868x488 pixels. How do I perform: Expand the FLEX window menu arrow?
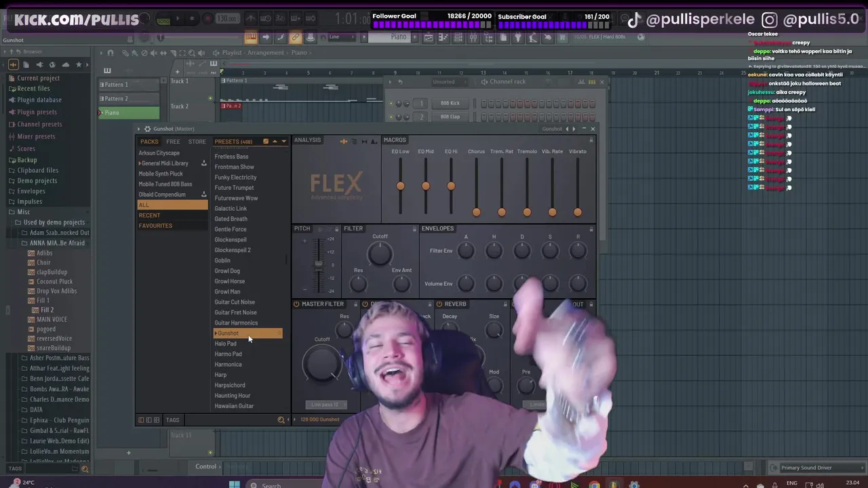pos(139,129)
